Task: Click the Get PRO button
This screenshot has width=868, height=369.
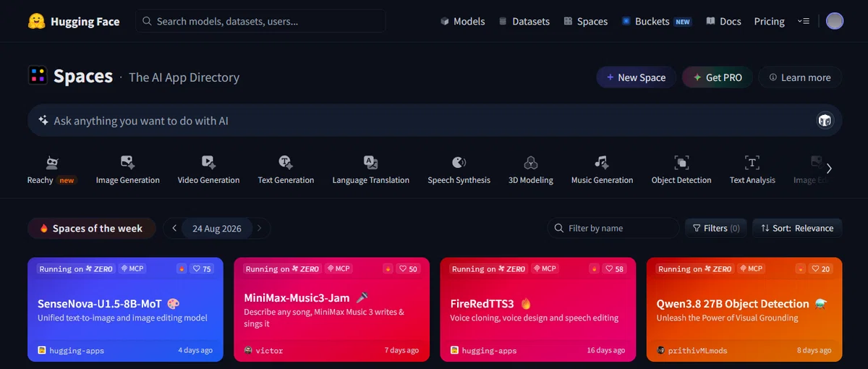Action: coord(718,77)
